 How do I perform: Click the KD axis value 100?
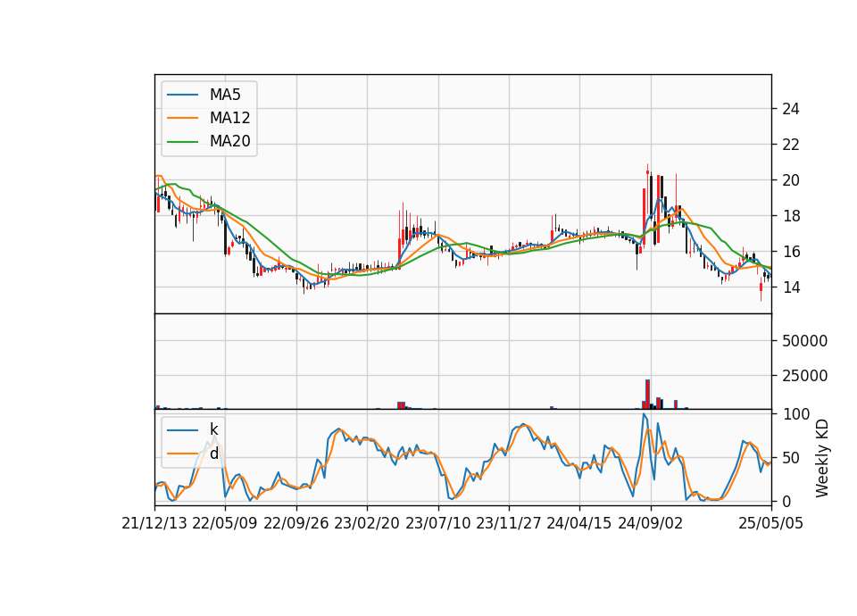[x=795, y=414]
